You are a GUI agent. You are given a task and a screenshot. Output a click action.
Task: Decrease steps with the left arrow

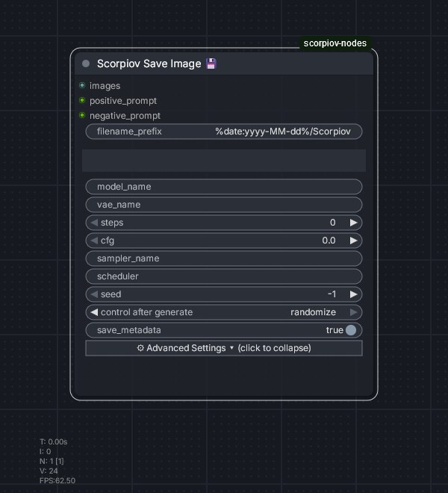(93, 223)
